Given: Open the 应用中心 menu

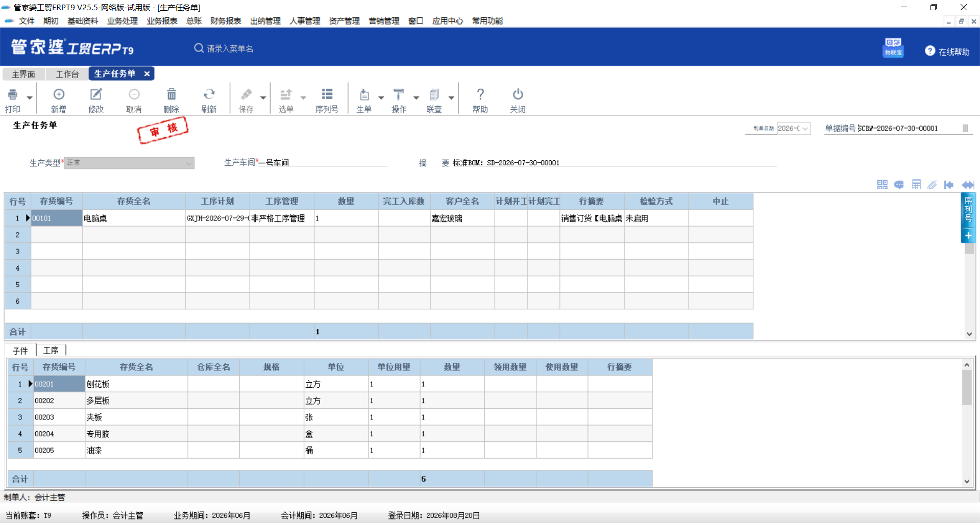Looking at the screenshot, I should point(448,21).
